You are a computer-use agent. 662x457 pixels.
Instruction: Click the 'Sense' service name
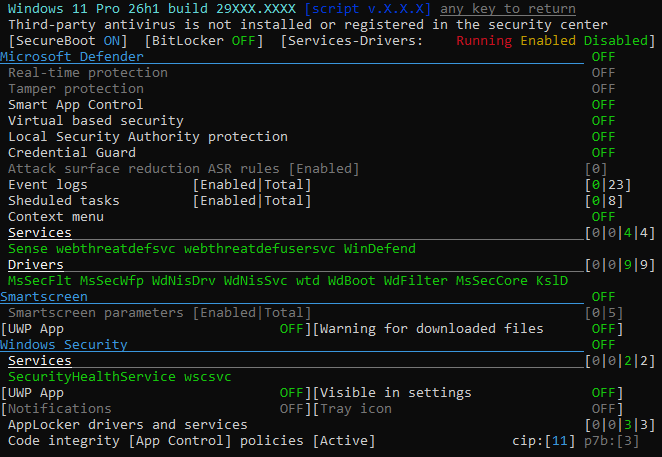point(28,249)
